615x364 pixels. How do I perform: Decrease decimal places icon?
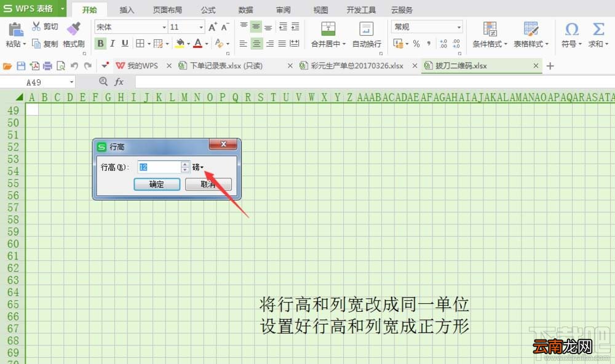456,44
